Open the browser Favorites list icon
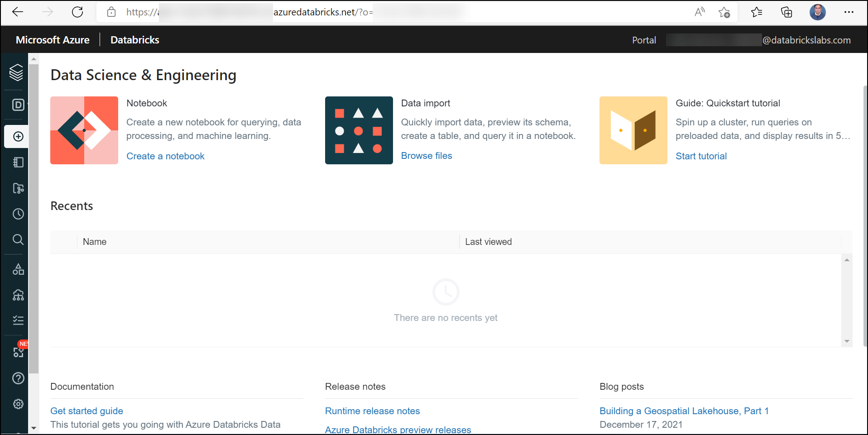 pos(757,12)
